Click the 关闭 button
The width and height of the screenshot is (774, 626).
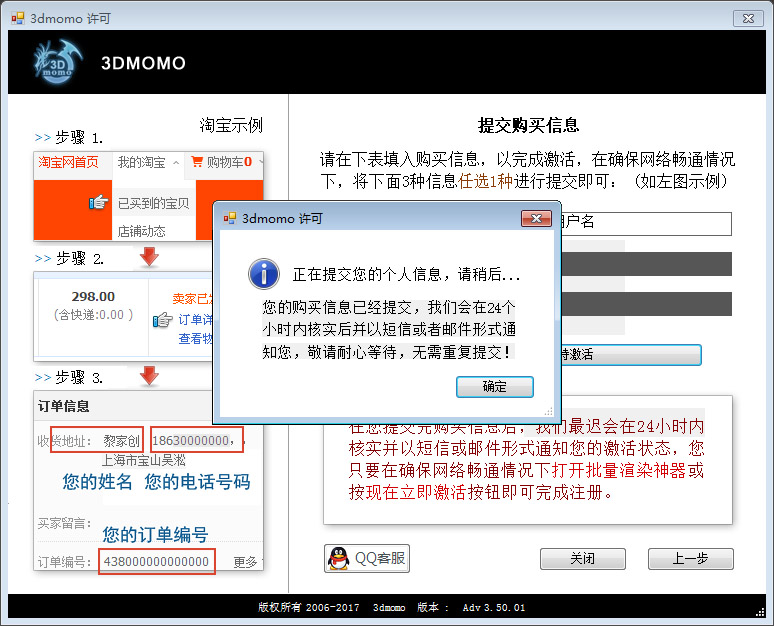tap(582, 559)
